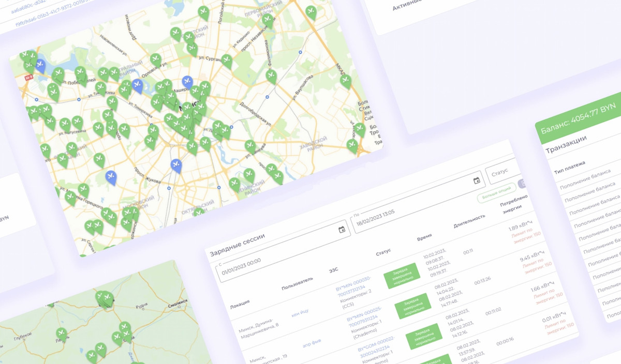This screenshot has height=364, width=621.
Task: Select blue marker above просп. Жукова
Action: tap(176, 165)
